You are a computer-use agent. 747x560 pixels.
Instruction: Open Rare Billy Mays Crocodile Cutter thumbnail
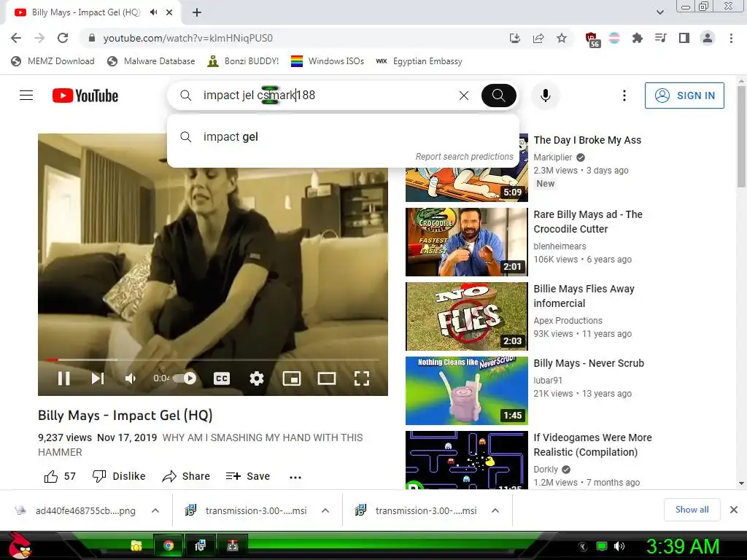(x=466, y=242)
